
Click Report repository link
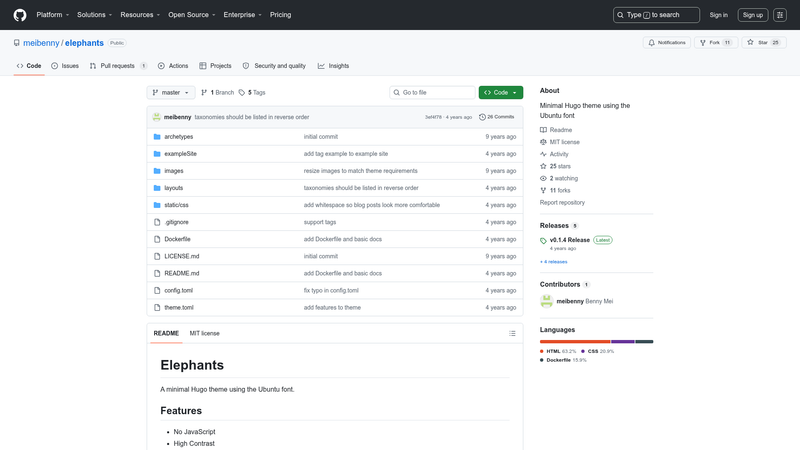coord(562,203)
